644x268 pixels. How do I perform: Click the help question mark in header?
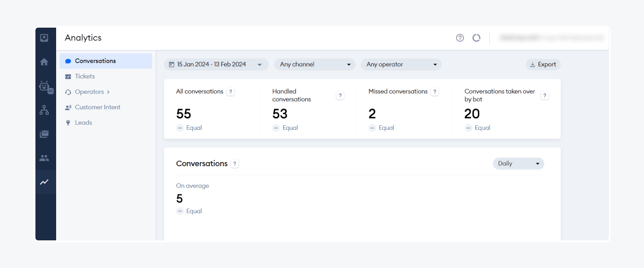point(460,38)
